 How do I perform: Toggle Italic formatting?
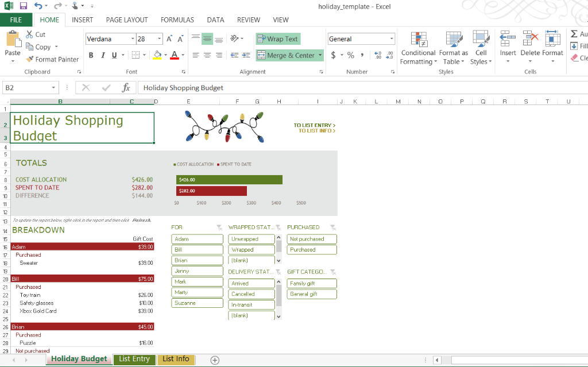[x=103, y=55]
